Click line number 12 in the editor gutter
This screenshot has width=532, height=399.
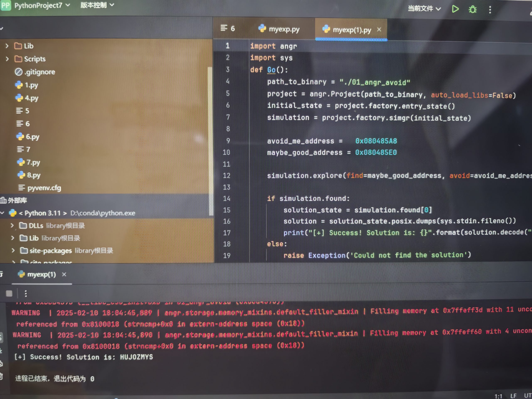click(x=226, y=175)
